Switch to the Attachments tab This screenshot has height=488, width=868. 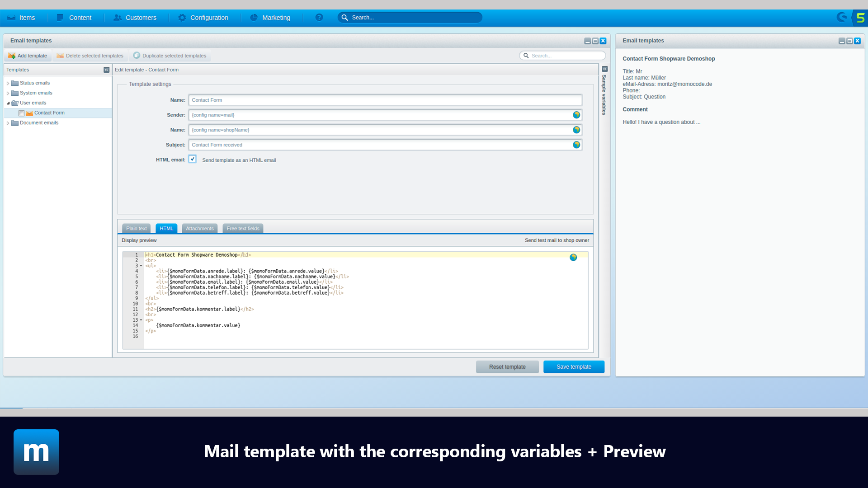coord(200,229)
